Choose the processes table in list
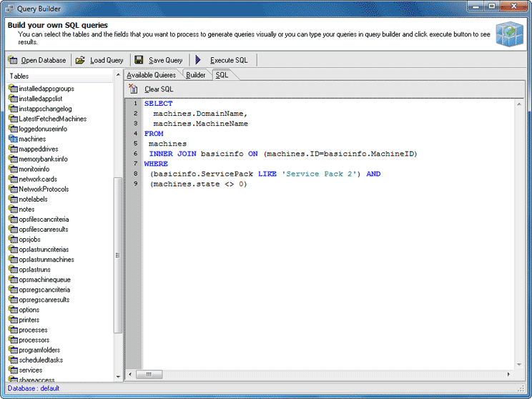The height and width of the screenshot is (399, 532). [x=33, y=330]
